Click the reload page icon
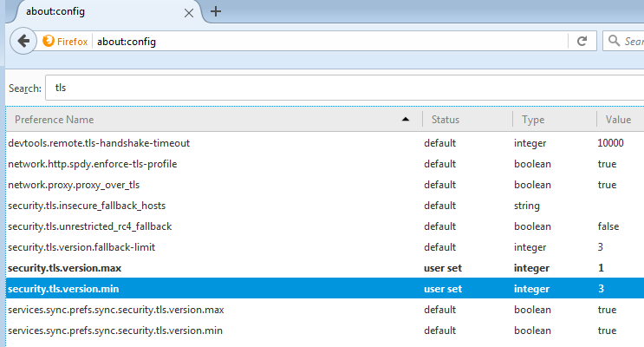The image size is (644, 347). (582, 41)
